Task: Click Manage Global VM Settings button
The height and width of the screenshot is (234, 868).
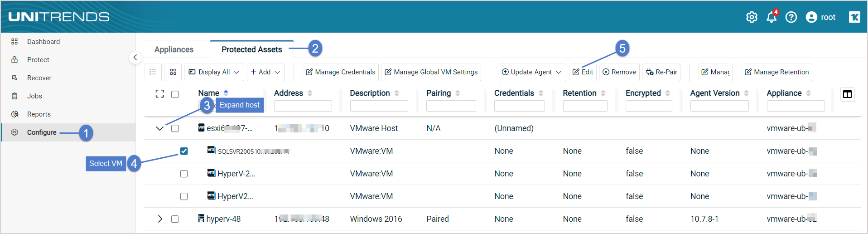Action: 431,72
